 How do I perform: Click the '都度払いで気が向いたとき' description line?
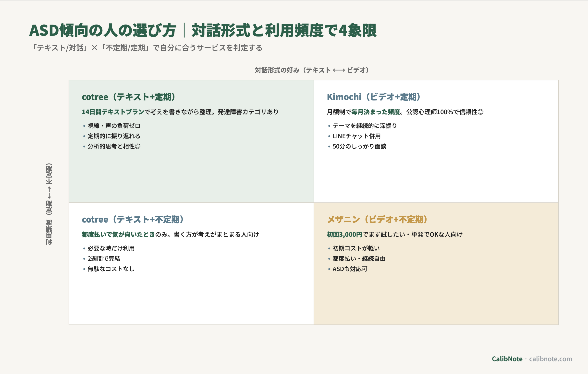pyautogui.click(x=171, y=235)
